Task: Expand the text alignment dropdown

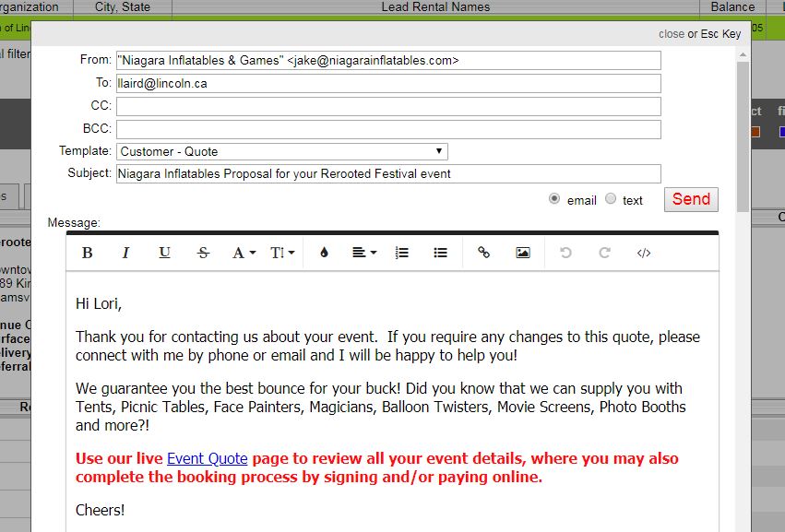Action: [x=364, y=253]
